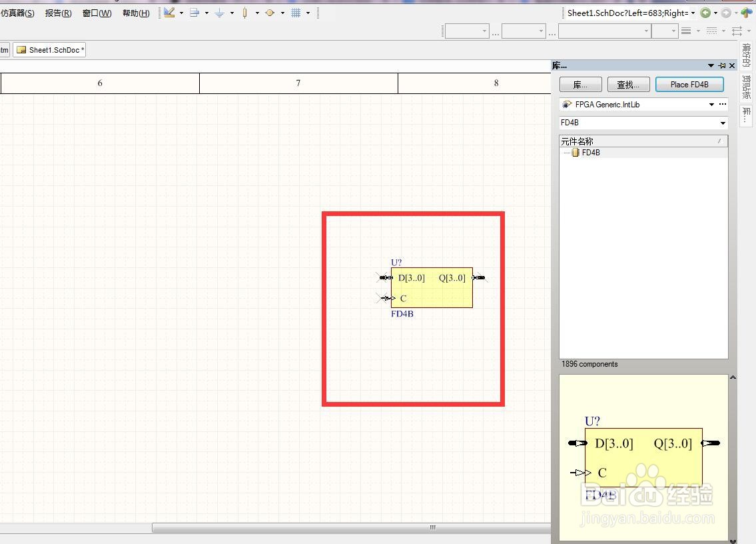This screenshot has height=544, width=756.
Task: Click the green navigate back icon
Action: [705, 13]
